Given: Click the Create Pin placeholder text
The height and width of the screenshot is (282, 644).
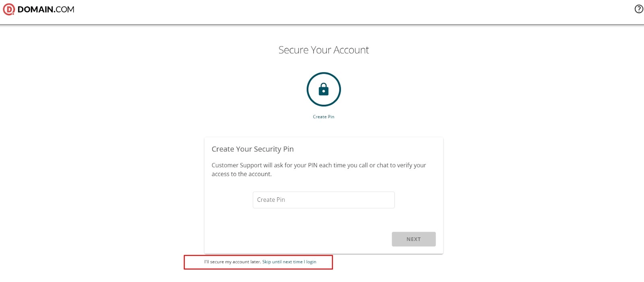Looking at the screenshot, I should (271, 200).
